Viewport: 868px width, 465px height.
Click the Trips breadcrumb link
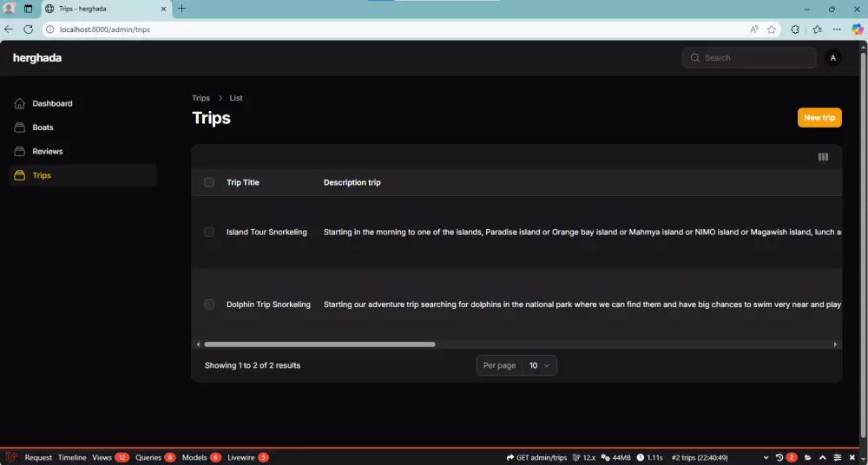tap(201, 98)
